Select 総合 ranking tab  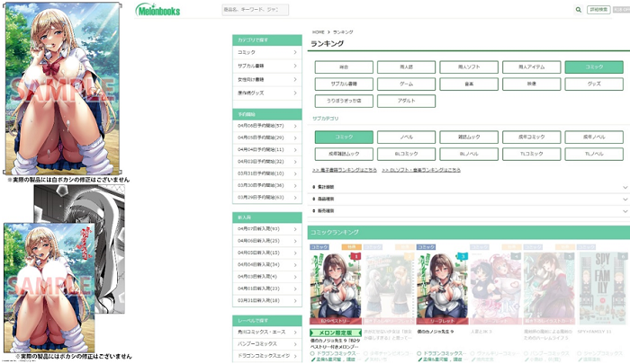pyautogui.click(x=344, y=67)
